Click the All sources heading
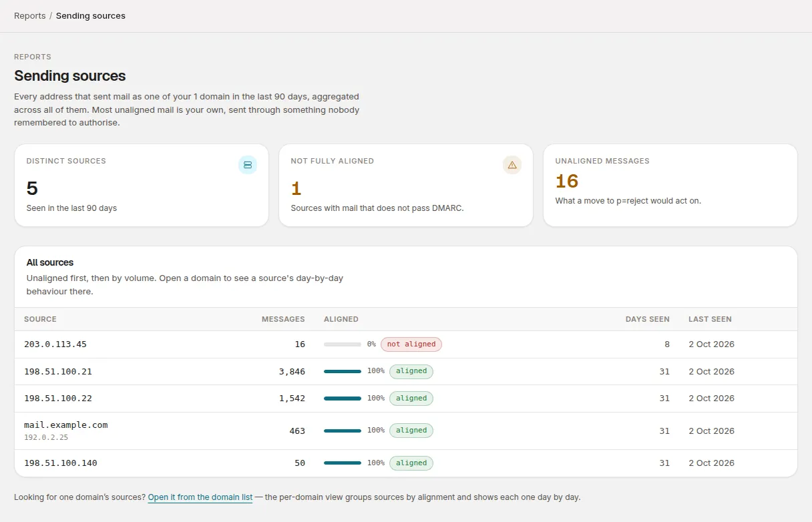This screenshot has height=522, width=812. click(x=50, y=262)
